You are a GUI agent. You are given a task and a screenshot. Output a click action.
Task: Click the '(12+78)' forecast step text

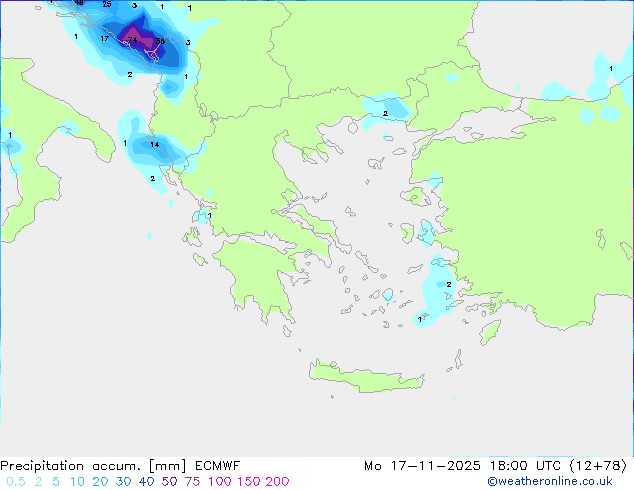pyautogui.click(x=598, y=466)
